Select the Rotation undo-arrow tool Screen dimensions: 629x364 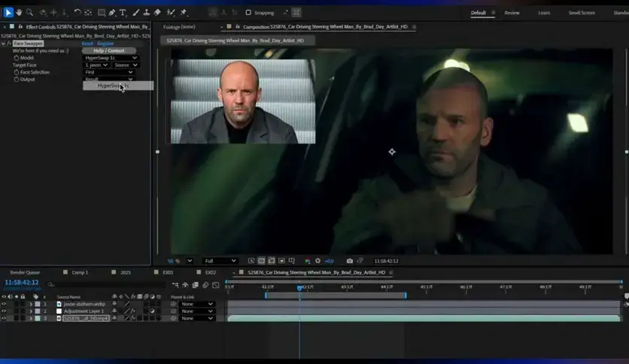coord(77,13)
